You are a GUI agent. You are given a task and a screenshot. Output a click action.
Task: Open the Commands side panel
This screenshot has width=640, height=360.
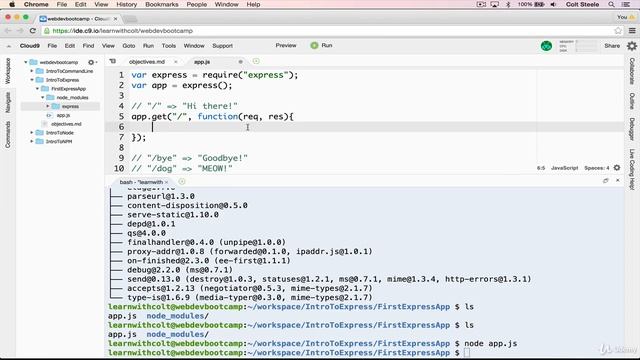(8, 134)
